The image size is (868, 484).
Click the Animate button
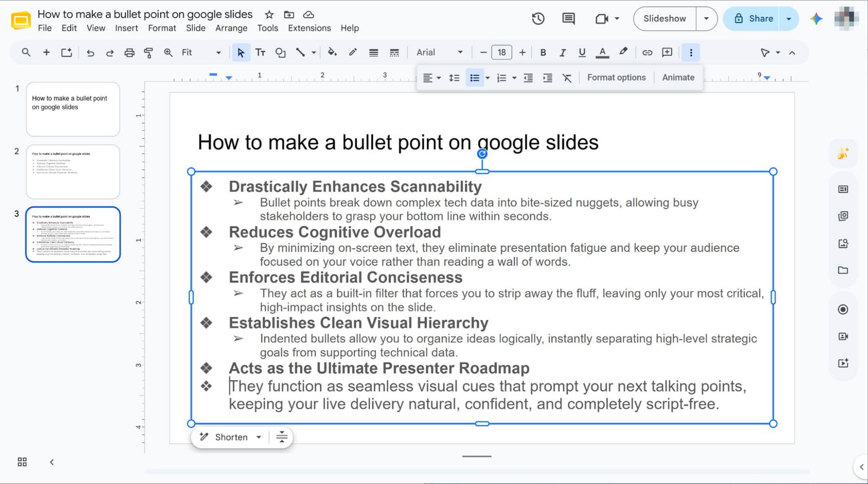tap(678, 78)
